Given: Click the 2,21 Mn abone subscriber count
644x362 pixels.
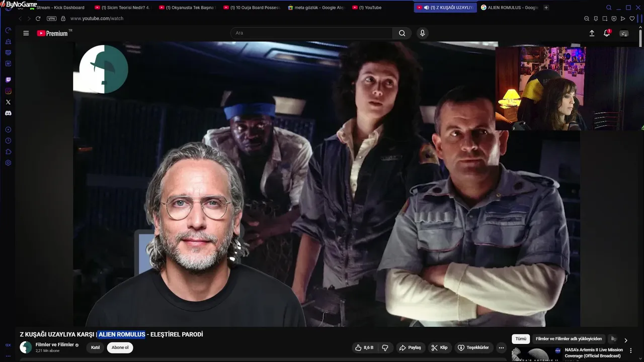Looking at the screenshot, I should [x=47, y=351].
